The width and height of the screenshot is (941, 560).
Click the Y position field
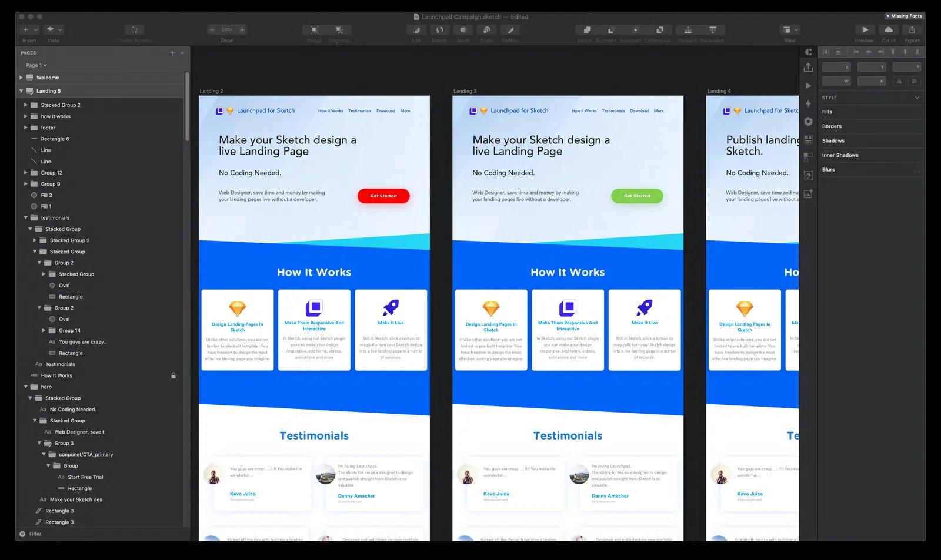872,67
